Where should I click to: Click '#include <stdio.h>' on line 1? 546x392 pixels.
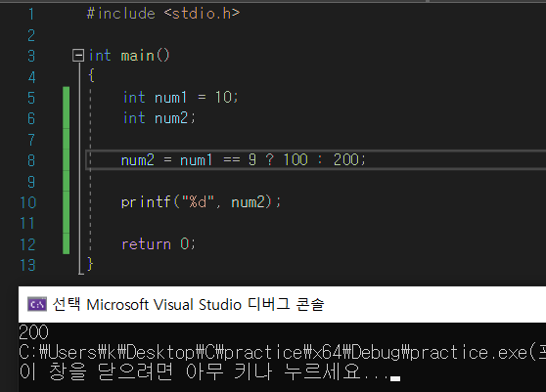click(163, 14)
